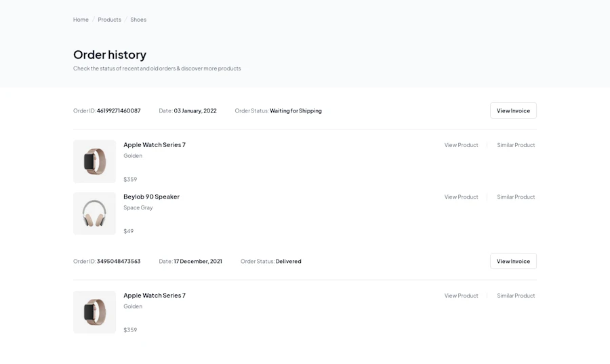Select the order ID 46199271460087
Screen dimensions: 610x364
tap(119, 110)
